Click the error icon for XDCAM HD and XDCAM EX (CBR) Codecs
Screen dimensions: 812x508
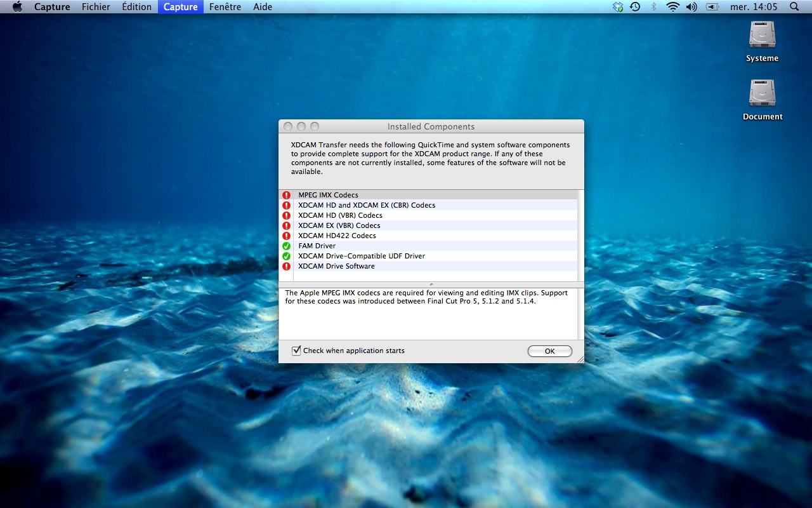pyautogui.click(x=286, y=205)
